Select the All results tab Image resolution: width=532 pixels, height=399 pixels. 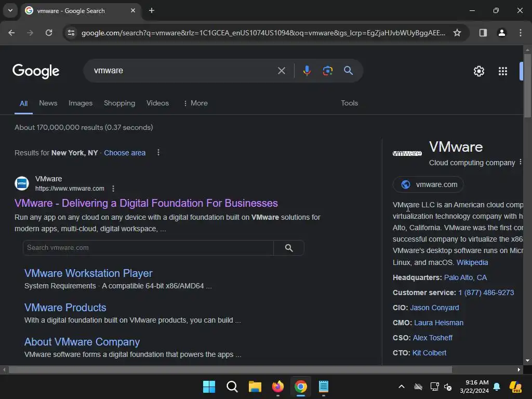click(x=23, y=103)
